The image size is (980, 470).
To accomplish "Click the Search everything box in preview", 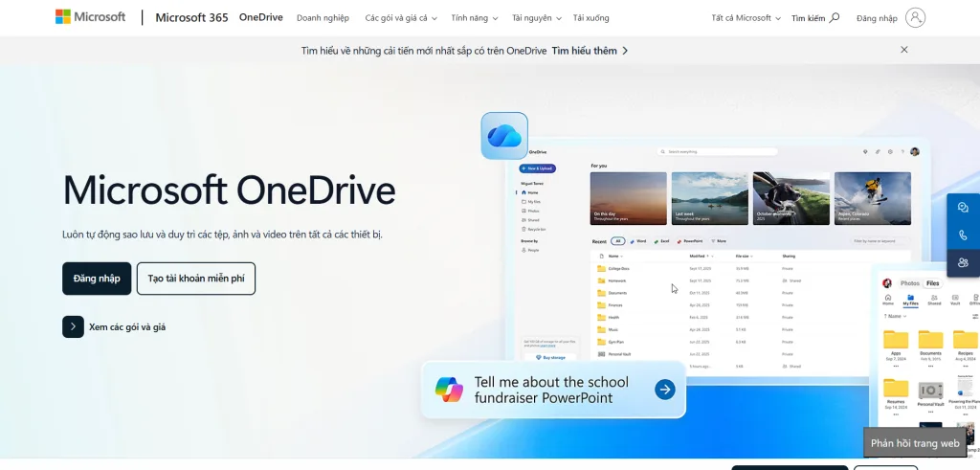I will pos(717,152).
